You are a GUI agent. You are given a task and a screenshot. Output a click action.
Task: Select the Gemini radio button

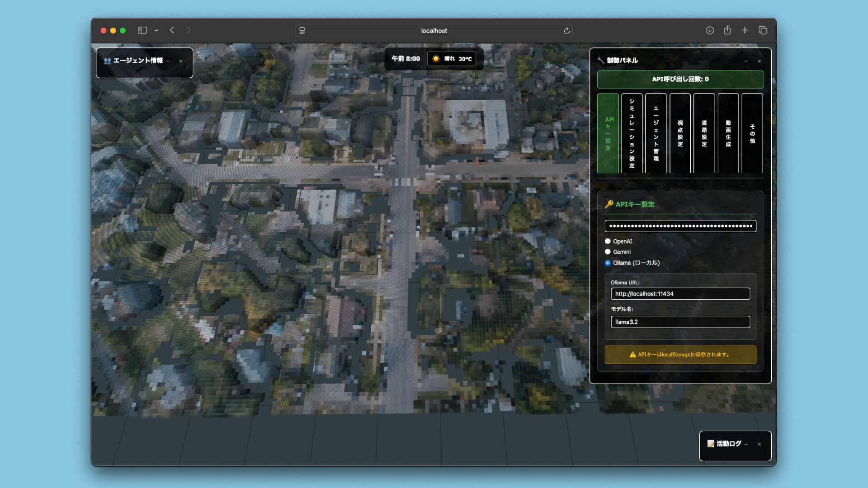[608, 252]
